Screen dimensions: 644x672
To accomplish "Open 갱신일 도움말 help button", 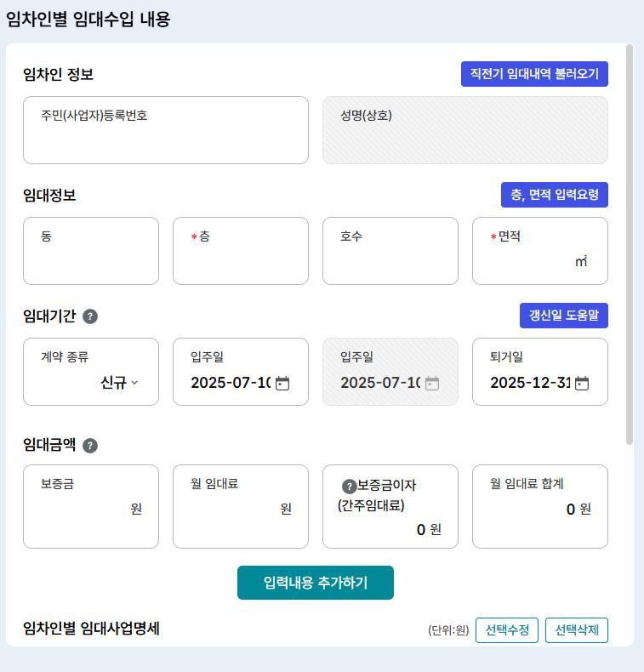I will (x=563, y=316).
